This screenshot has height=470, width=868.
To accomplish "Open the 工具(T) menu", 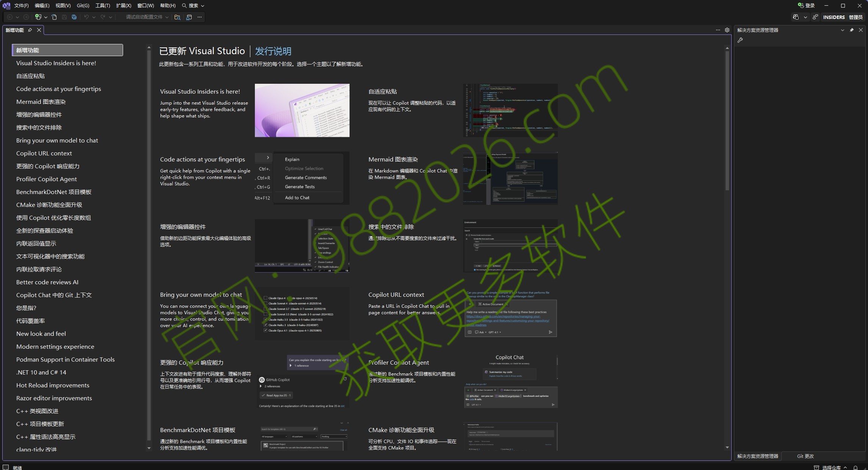I will 103,5.
